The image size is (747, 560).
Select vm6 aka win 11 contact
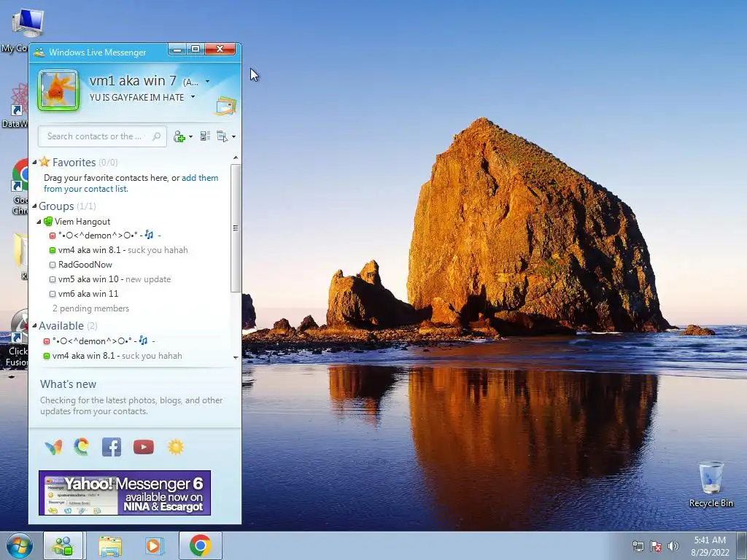84,294
